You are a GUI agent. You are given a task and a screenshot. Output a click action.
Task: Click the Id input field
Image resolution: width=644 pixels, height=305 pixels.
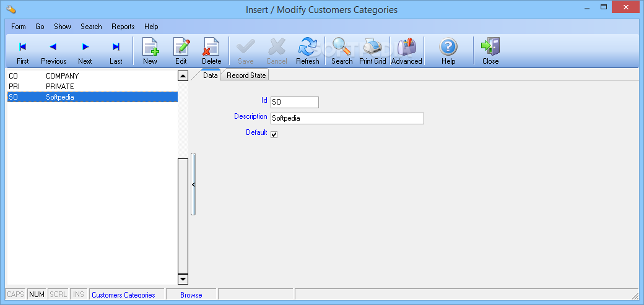(295, 102)
